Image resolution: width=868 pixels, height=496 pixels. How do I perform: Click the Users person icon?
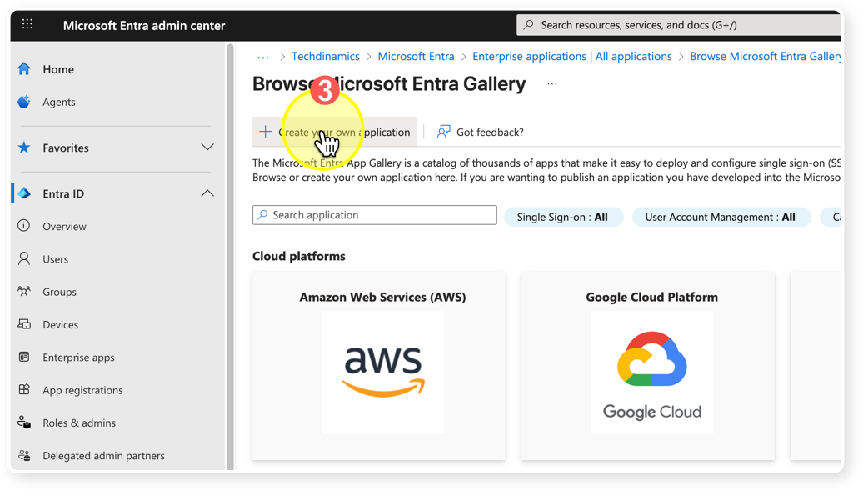24,258
